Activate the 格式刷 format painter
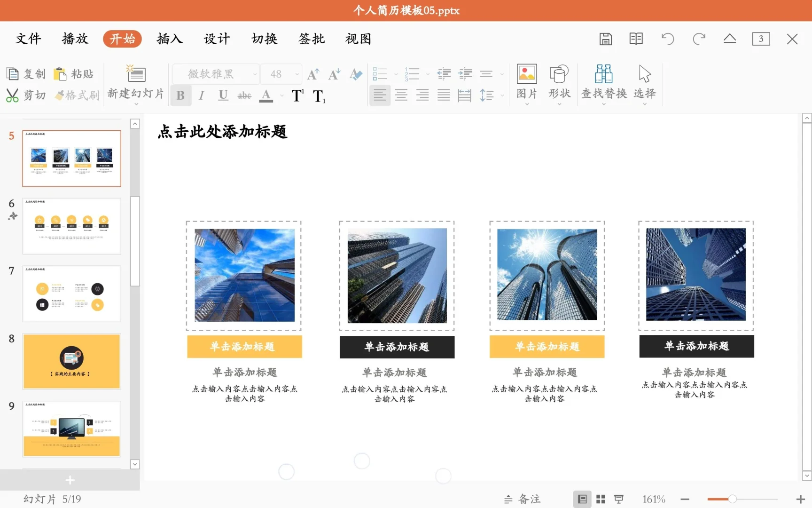 point(77,95)
